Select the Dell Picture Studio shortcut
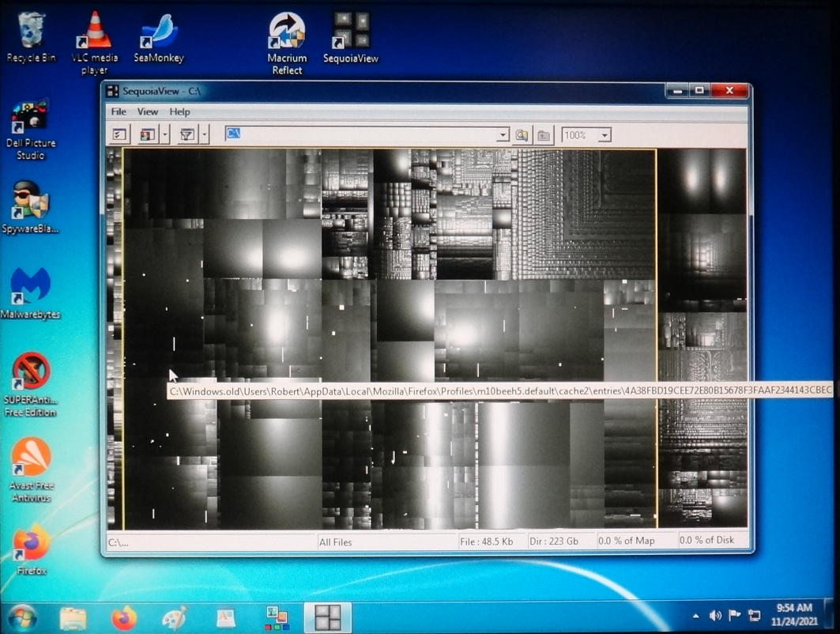Viewport: 840px width, 634px height. [31, 129]
